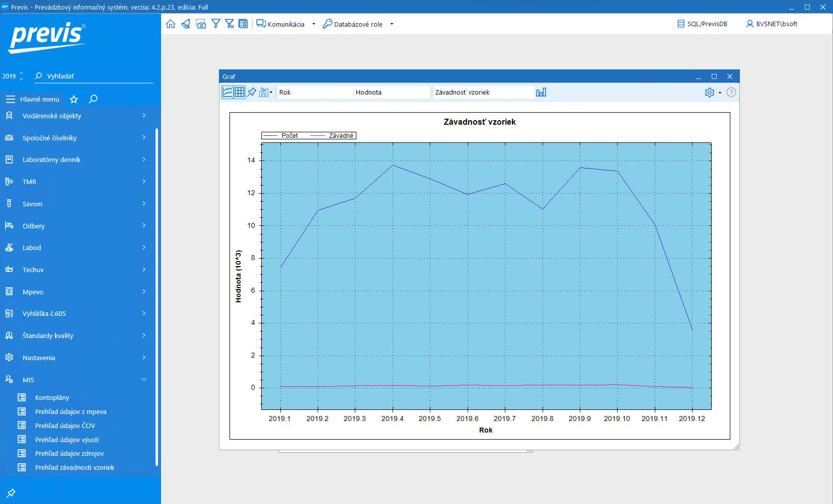Expand Databázové role dropdown arrow
Screen dimensions: 833x504
(392, 24)
